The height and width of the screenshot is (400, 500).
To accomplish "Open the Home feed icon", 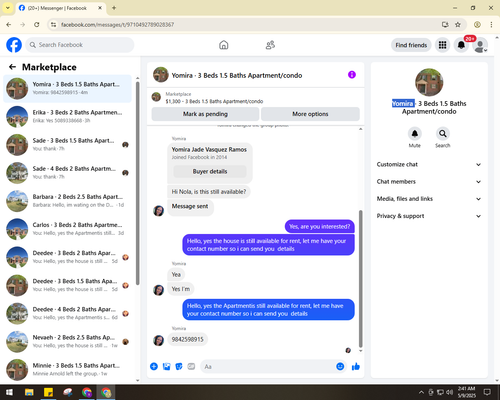I will click(x=224, y=45).
